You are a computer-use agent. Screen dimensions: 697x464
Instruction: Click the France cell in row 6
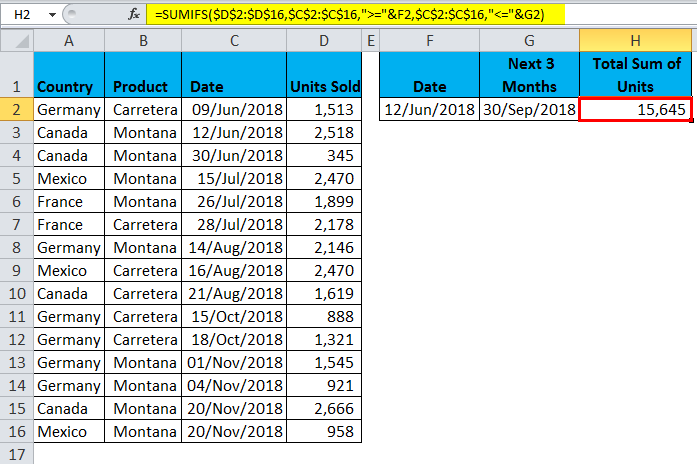point(68,201)
